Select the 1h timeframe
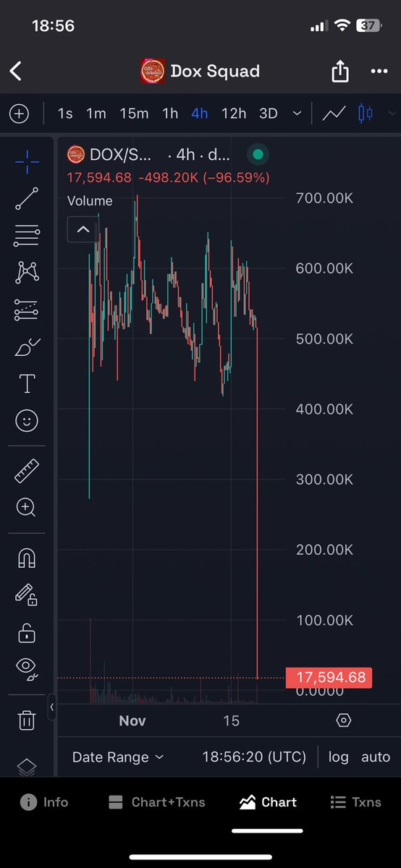The height and width of the screenshot is (868, 401). point(170,114)
